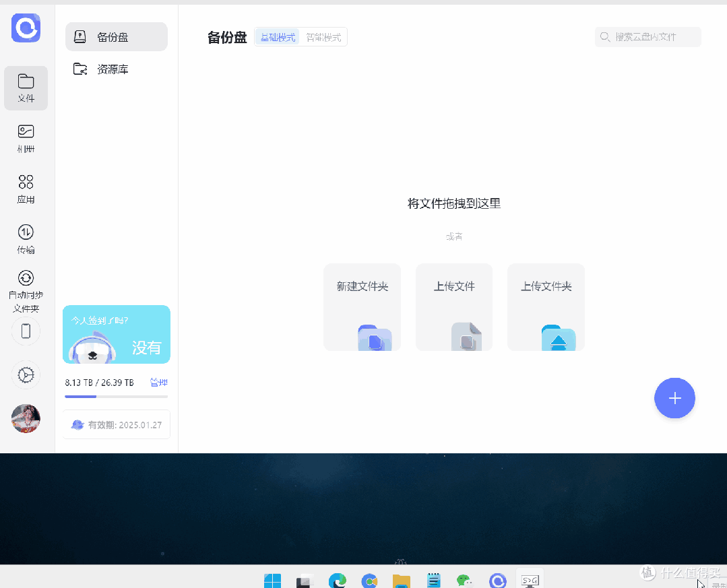Click the 上传文件 card

(x=454, y=307)
